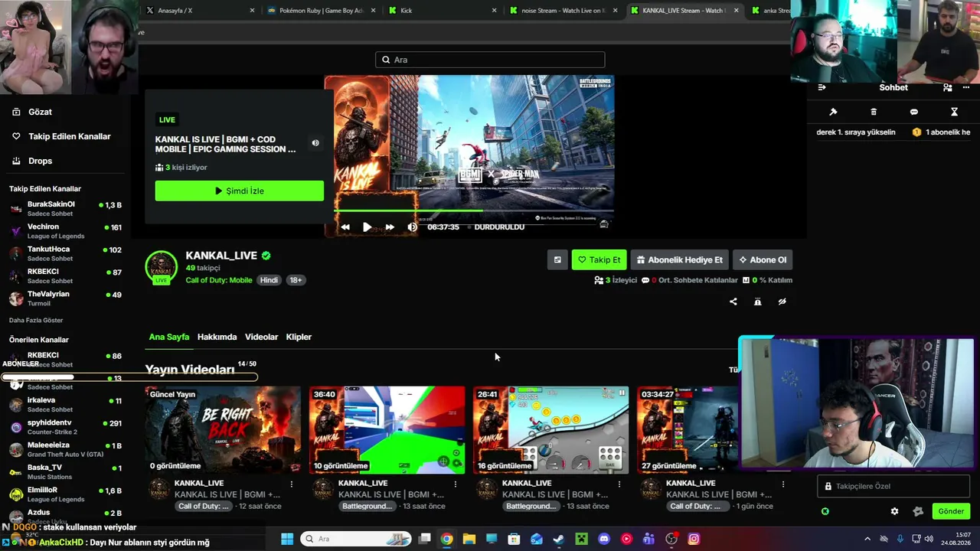Click the Takipçilere Özel chat input
This screenshot has height=551, width=980.
tap(893, 486)
